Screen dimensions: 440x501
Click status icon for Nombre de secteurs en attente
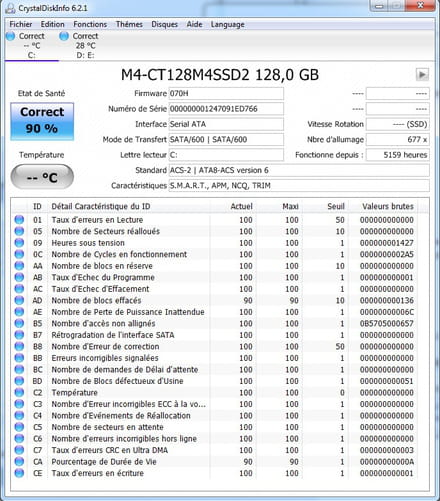[19, 427]
